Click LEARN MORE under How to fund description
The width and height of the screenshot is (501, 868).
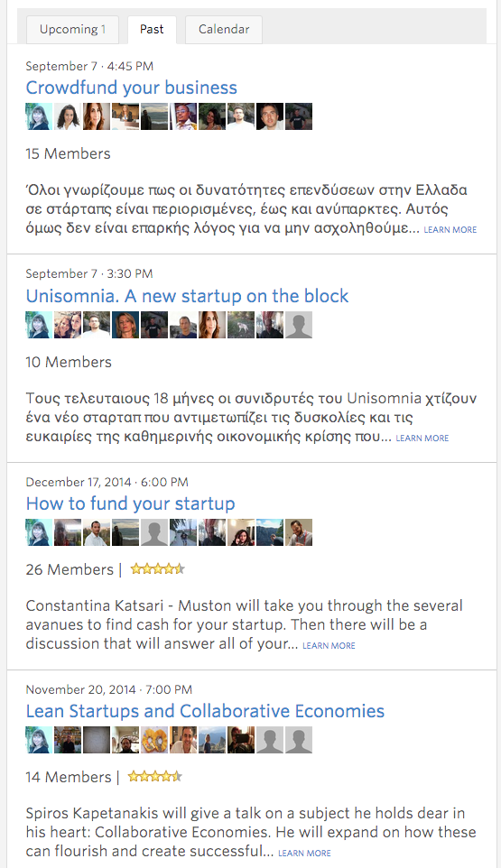(x=329, y=645)
